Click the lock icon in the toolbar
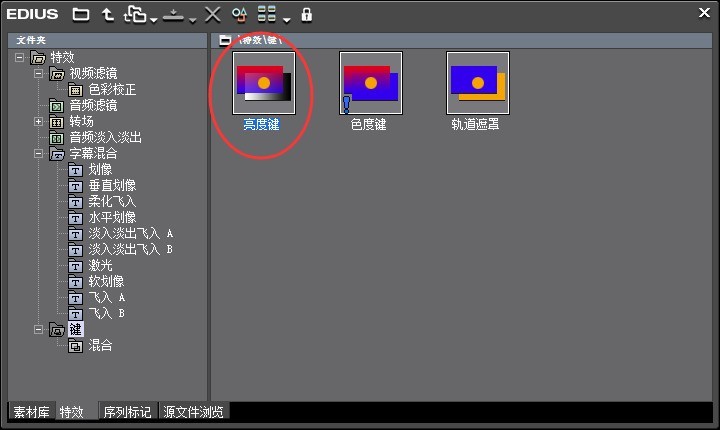 pyautogui.click(x=306, y=14)
